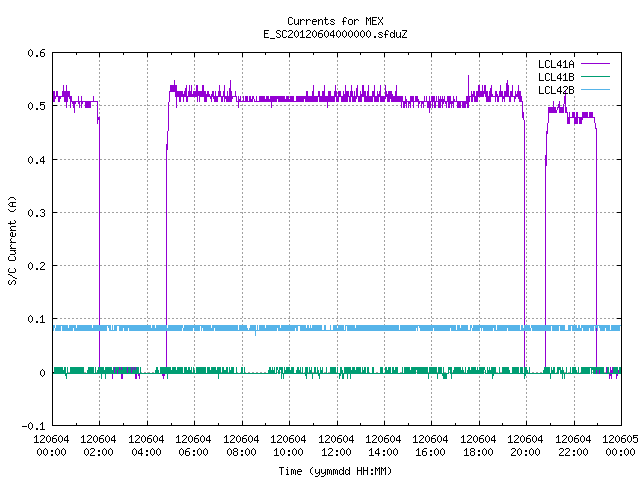Click the x-axis tick 120604 06:00

[193, 446]
